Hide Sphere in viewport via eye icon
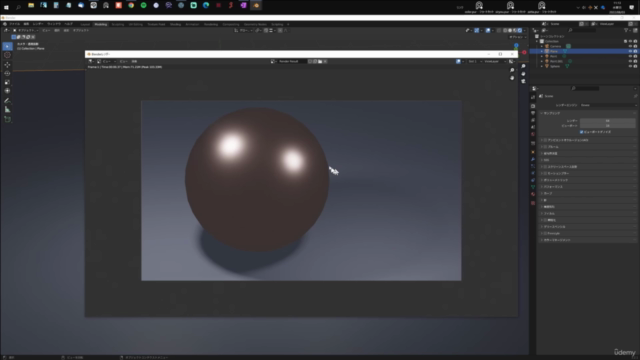This screenshot has width=640, height=360. coord(630,66)
